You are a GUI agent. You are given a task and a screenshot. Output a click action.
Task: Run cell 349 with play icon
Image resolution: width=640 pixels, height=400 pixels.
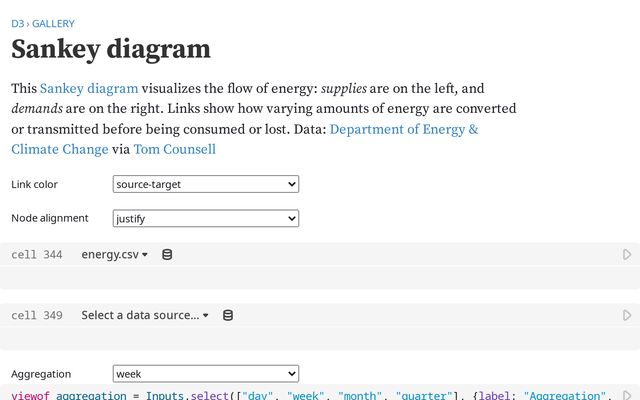pyautogui.click(x=627, y=315)
